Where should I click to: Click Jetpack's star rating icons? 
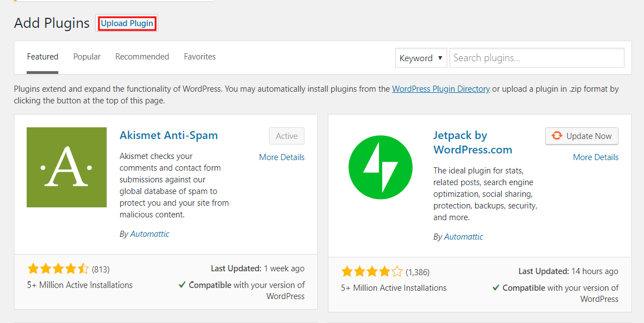click(x=372, y=272)
